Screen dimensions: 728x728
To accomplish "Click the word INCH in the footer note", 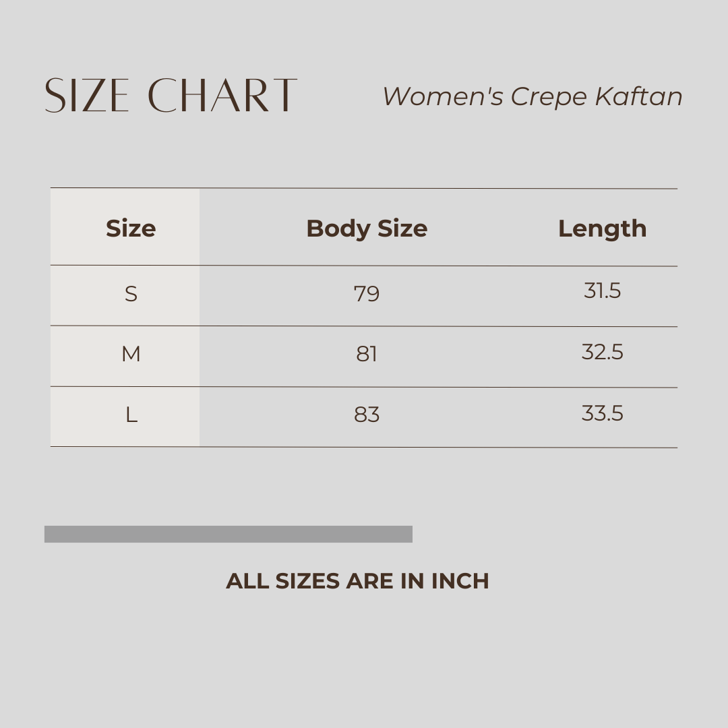I will [x=460, y=581].
